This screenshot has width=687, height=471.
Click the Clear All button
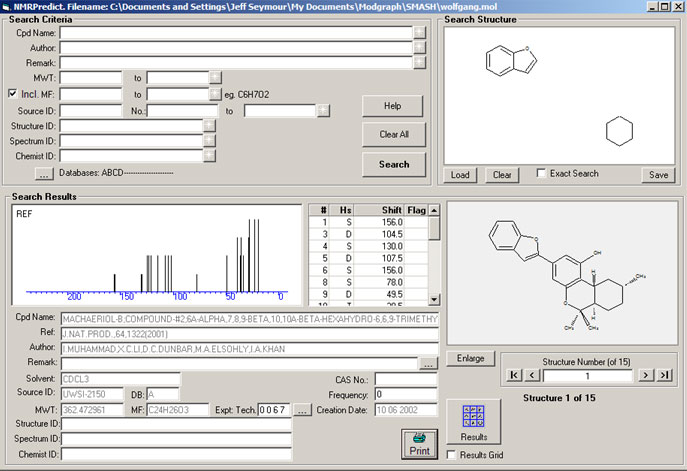point(394,134)
